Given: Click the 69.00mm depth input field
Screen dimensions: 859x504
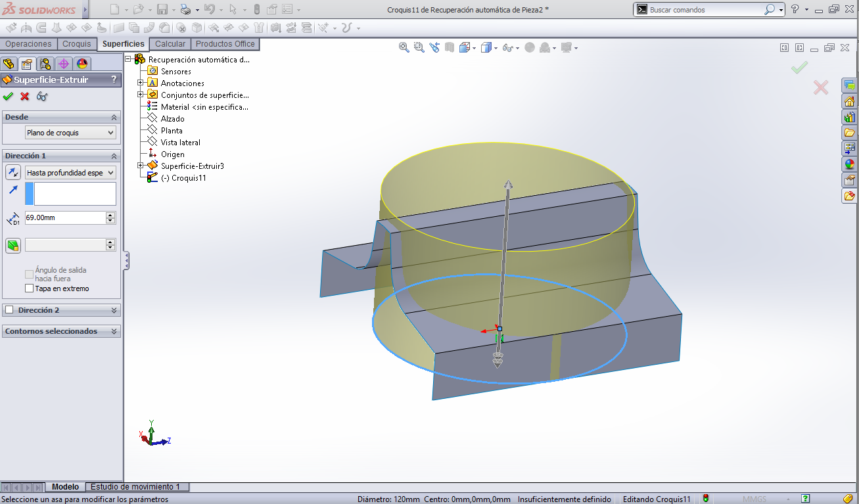Looking at the screenshot, I should point(64,218).
